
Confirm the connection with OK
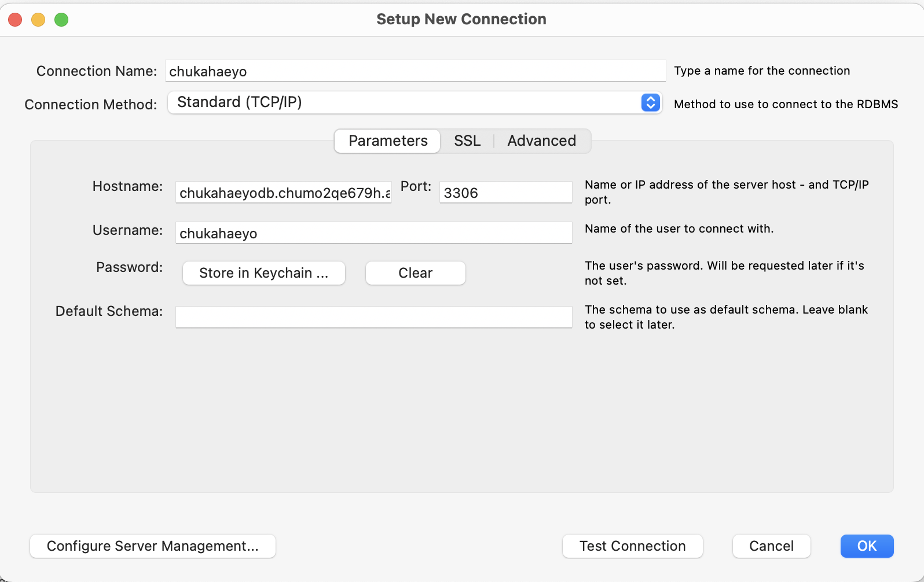(867, 546)
